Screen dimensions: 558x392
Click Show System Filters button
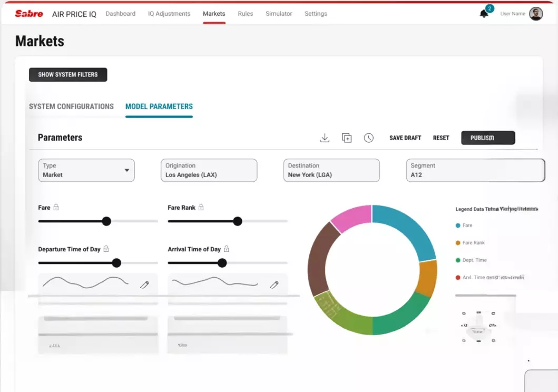click(68, 75)
